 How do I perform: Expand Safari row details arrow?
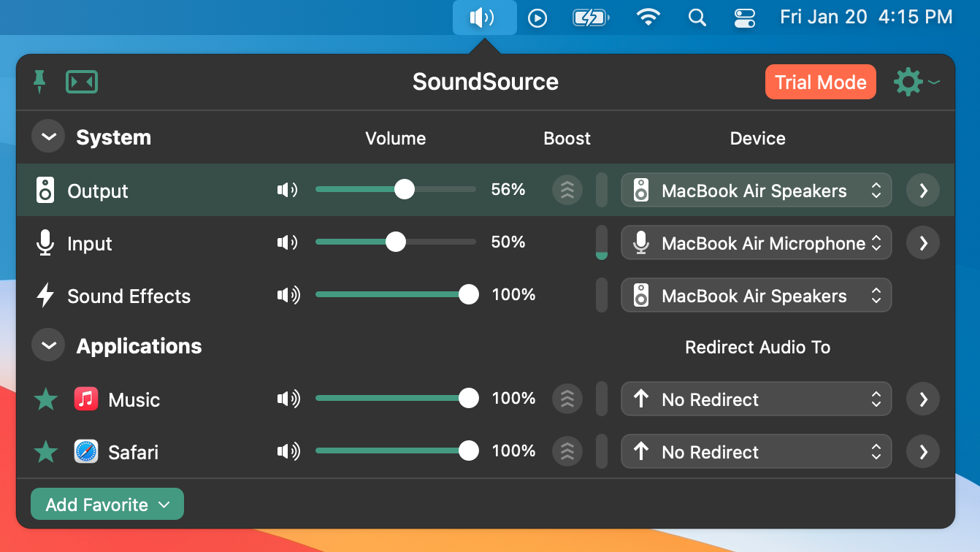coord(923,451)
